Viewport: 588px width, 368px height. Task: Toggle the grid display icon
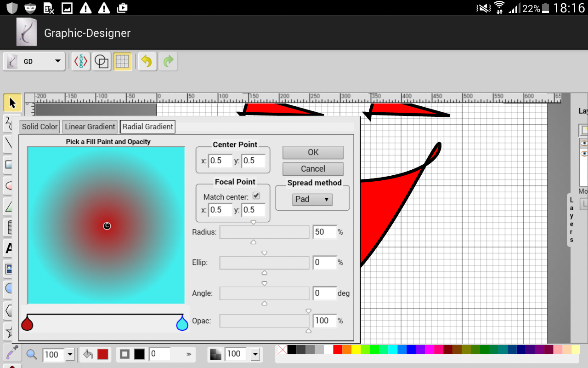click(x=122, y=61)
